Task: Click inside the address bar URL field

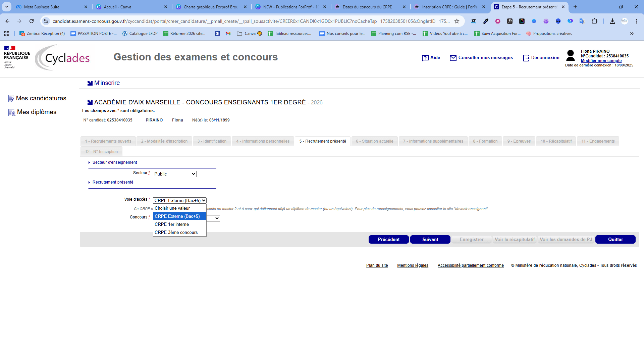Action: tap(235, 21)
